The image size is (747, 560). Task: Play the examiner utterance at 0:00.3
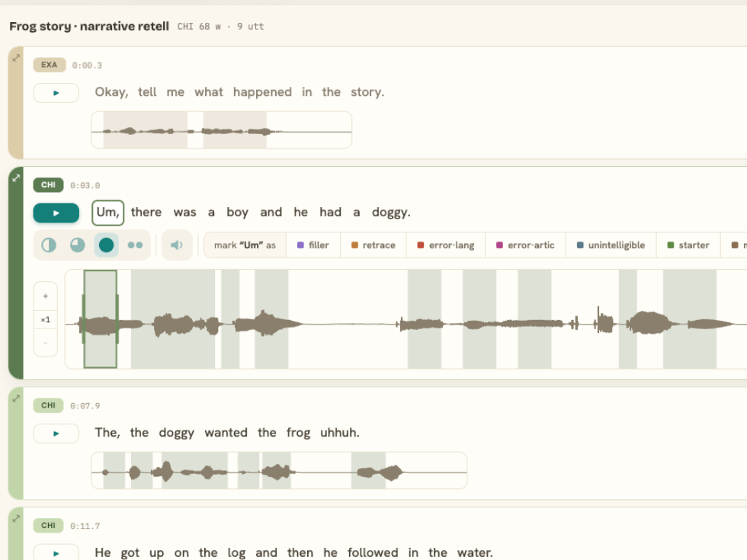click(56, 93)
